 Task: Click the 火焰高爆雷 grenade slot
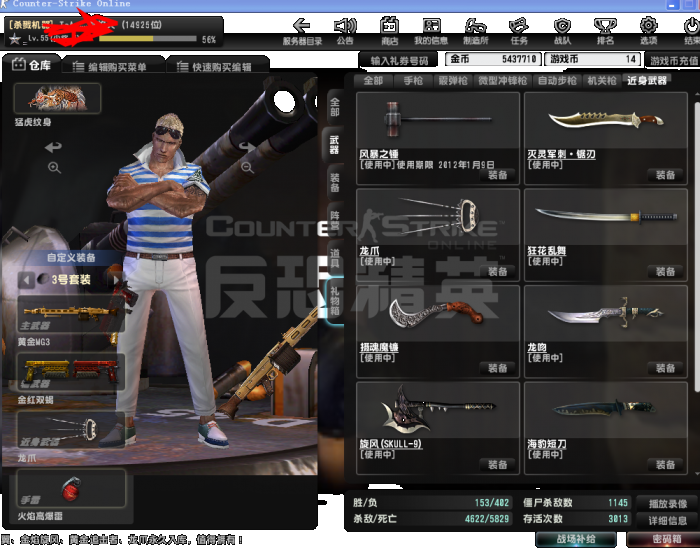pos(71,488)
